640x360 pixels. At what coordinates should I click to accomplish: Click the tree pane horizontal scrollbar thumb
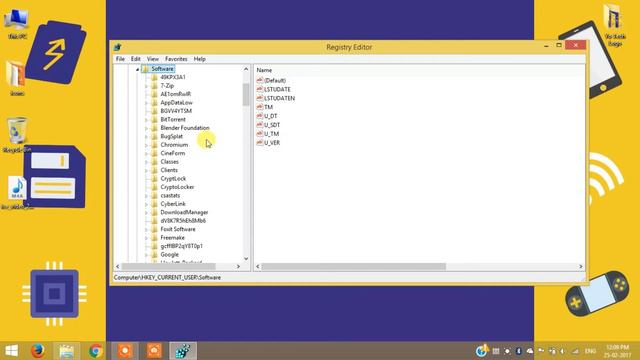169,267
